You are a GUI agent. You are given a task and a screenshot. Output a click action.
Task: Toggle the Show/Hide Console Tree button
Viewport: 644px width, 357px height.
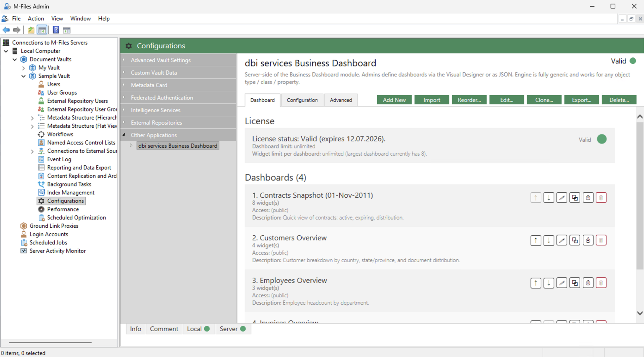pyautogui.click(x=42, y=30)
